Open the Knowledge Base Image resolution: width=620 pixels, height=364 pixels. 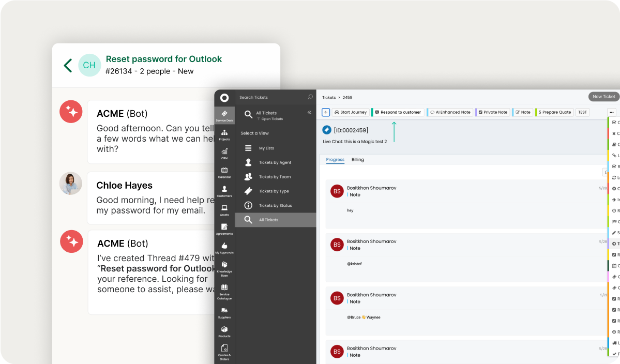224,267
